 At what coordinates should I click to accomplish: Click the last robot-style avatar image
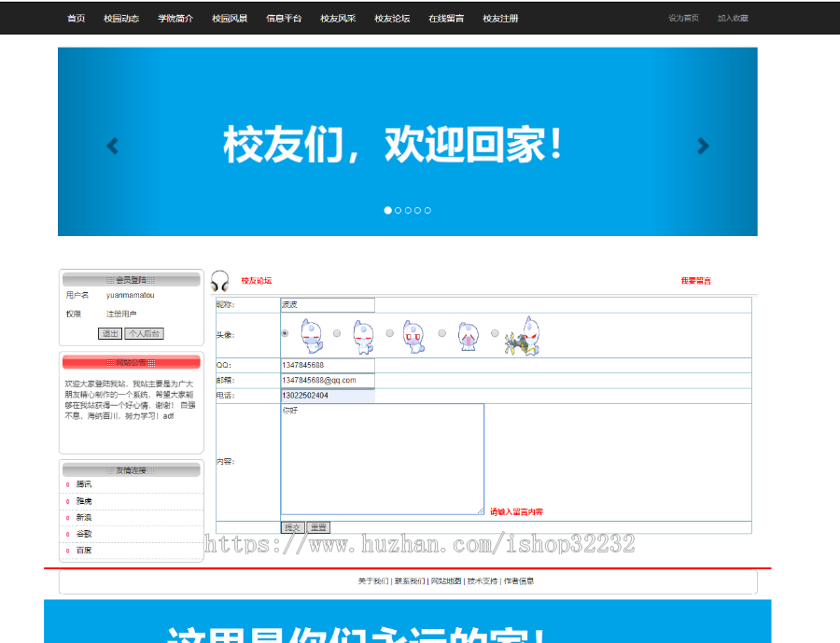pos(523,336)
